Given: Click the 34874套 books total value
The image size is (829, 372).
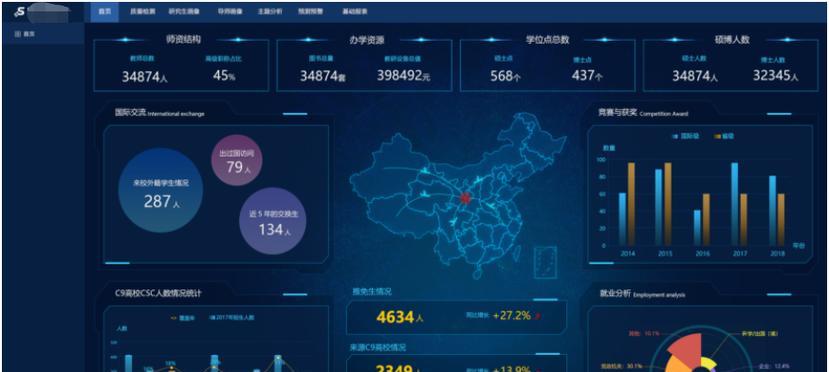Looking at the screenshot, I should [322, 76].
